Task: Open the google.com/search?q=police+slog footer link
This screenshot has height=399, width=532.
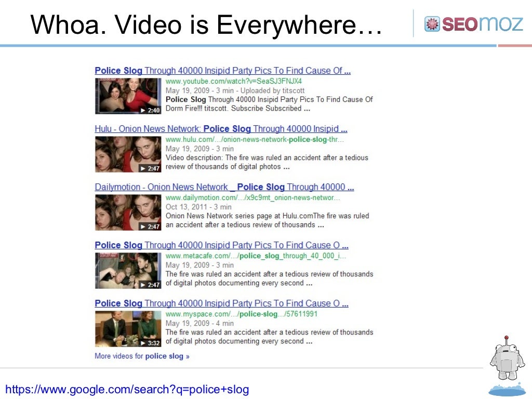Action: tap(127, 390)
